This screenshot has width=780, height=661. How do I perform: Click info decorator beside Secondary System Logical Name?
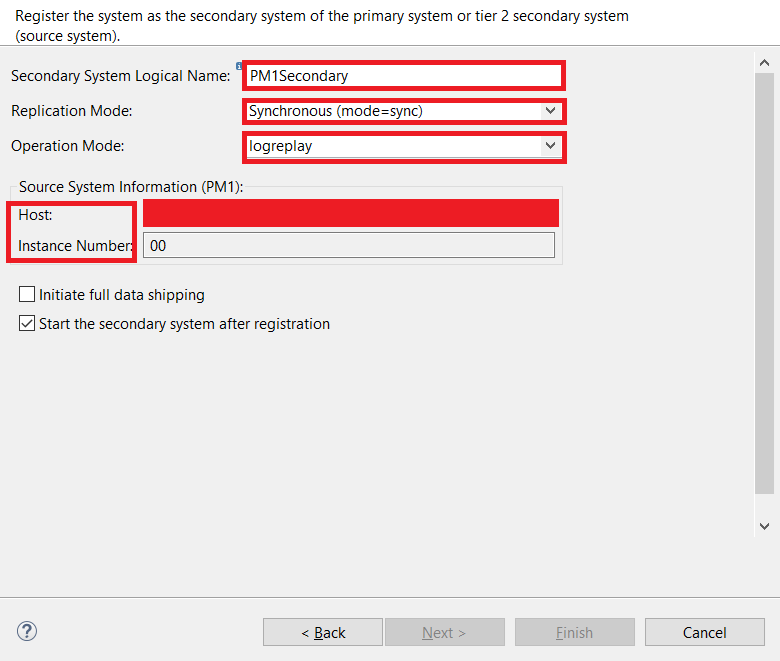(x=239, y=66)
